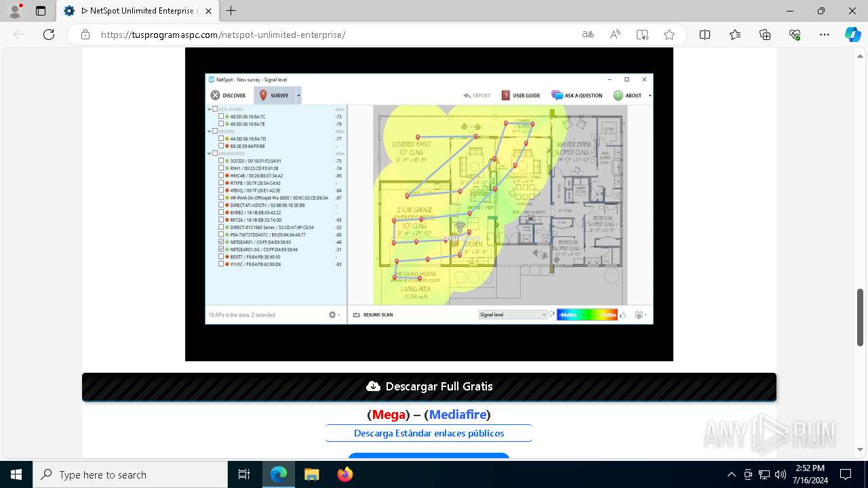
Task: Expand the Survey mode dropdown arrow
Action: [x=298, y=96]
